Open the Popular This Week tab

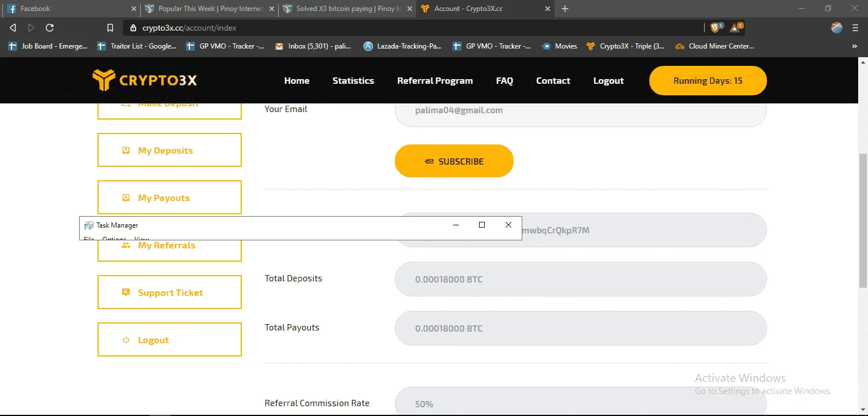click(209, 9)
